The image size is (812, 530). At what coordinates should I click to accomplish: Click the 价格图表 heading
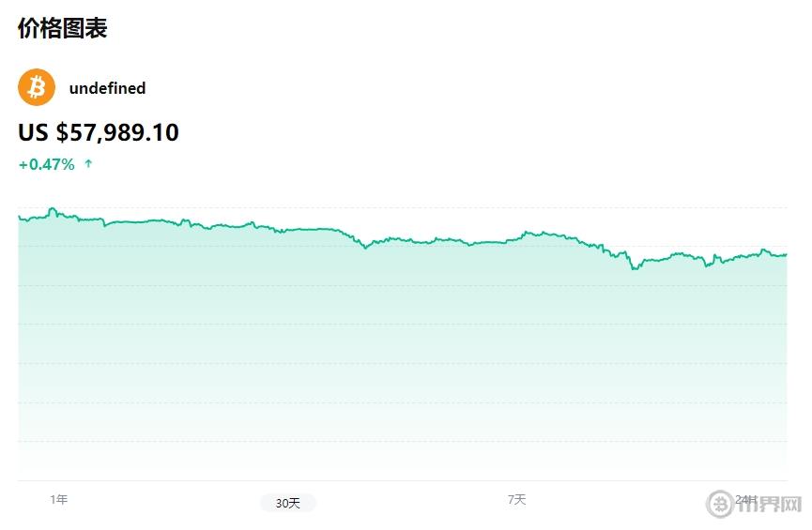(x=63, y=28)
